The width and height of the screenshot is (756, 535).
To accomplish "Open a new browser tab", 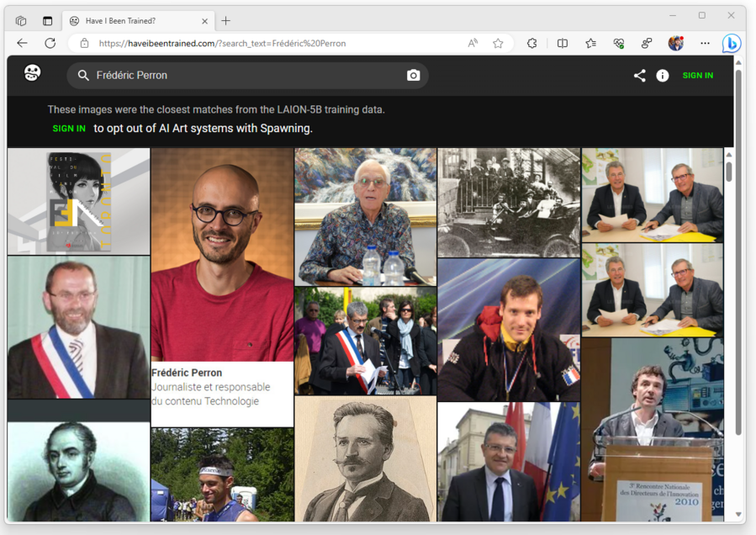I will pyautogui.click(x=225, y=21).
